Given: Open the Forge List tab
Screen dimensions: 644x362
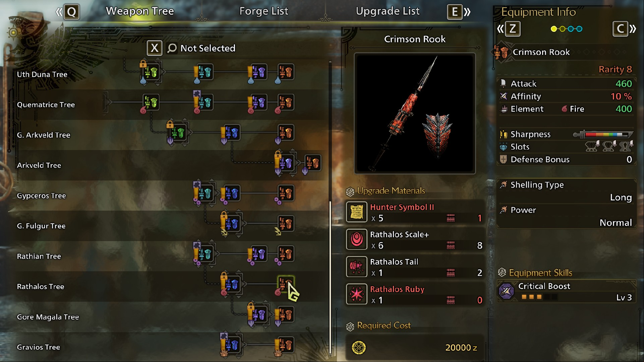Looking at the screenshot, I should (x=264, y=11).
